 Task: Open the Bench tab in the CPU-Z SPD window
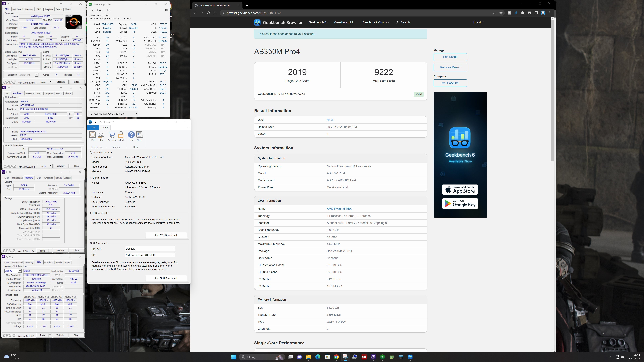[x=58, y=263]
